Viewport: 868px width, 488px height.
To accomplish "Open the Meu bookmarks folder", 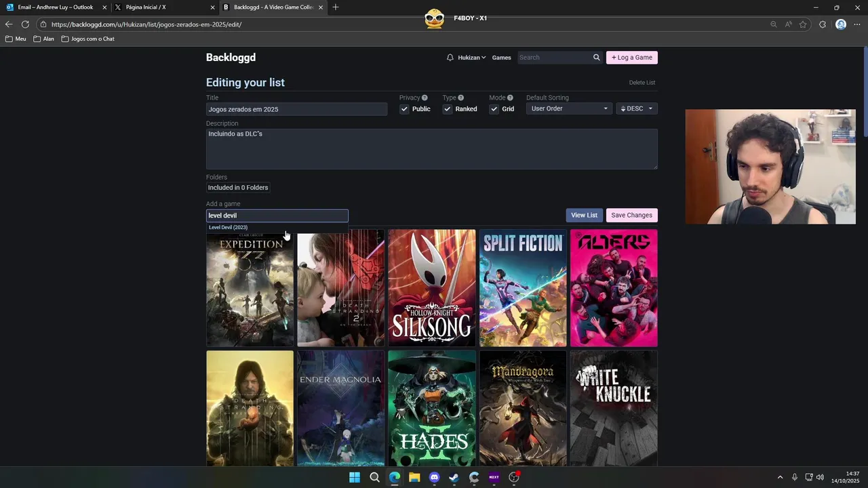I will coord(16,39).
